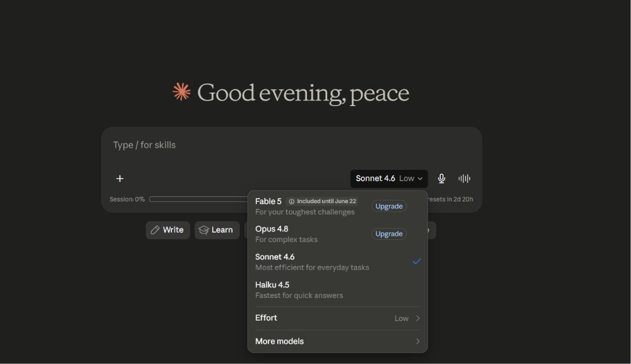Click 'For complex tasks' description
This screenshot has width=631, height=364.
point(286,240)
